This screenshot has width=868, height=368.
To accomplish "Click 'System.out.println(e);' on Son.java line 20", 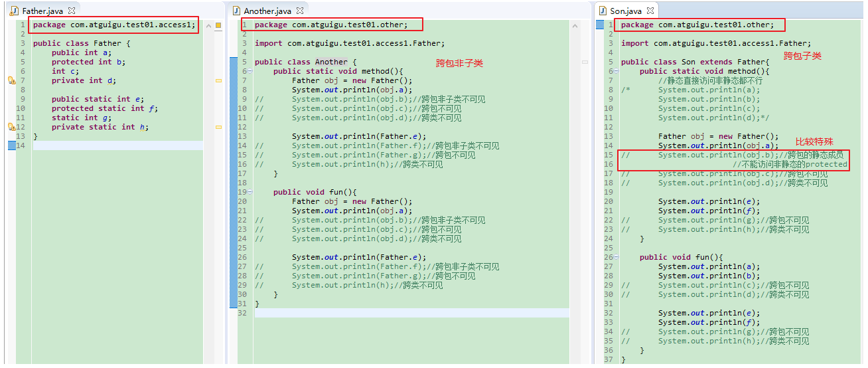I will click(x=709, y=201).
